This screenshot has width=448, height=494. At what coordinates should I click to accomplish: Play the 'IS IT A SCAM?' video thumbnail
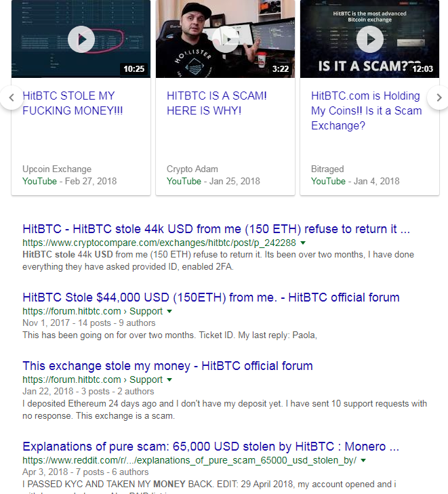[x=370, y=39]
